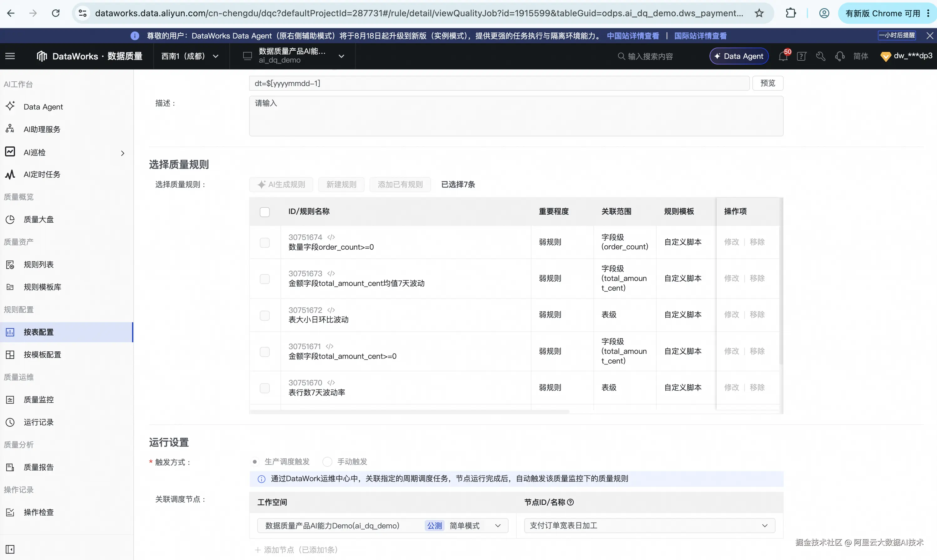The width and height of the screenshot is (937, 560).
Task: Bookmark this page with star icon
Action: point(759,13)
